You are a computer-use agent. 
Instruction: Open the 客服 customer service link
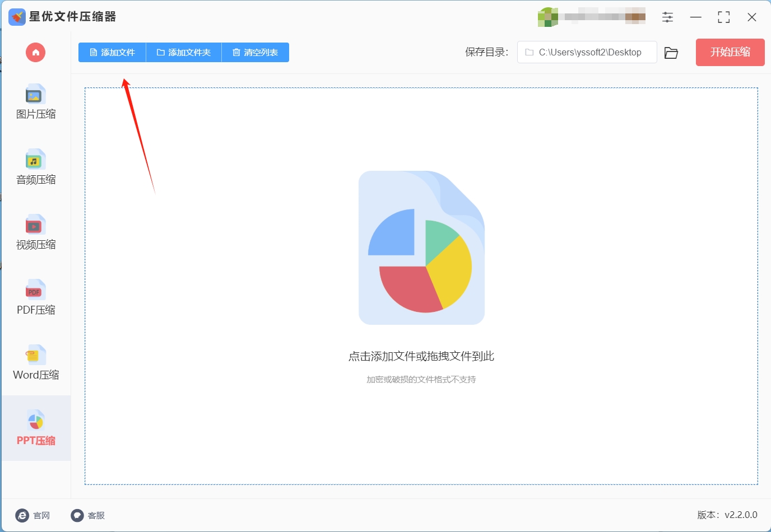88,515
